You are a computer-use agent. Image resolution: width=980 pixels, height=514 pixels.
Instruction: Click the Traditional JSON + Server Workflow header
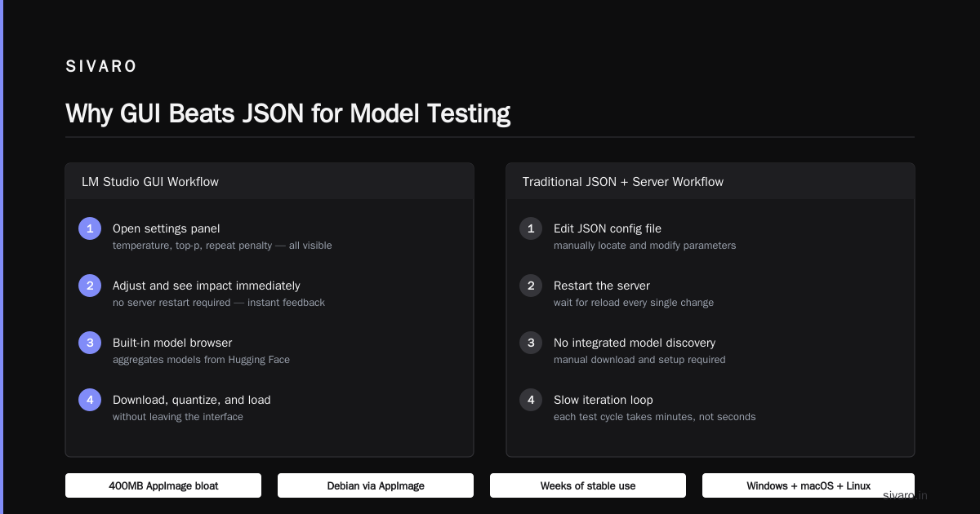pyautogui.click(x=710, y=181)
